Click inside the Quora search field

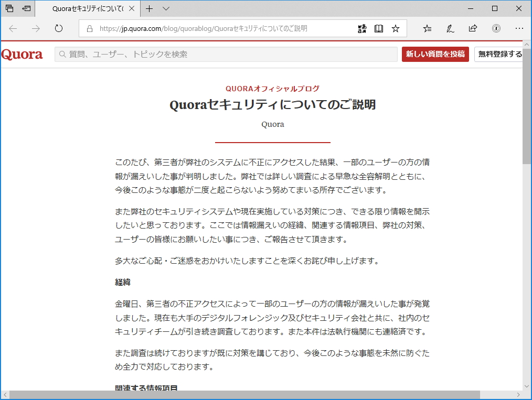click(210, 54)
